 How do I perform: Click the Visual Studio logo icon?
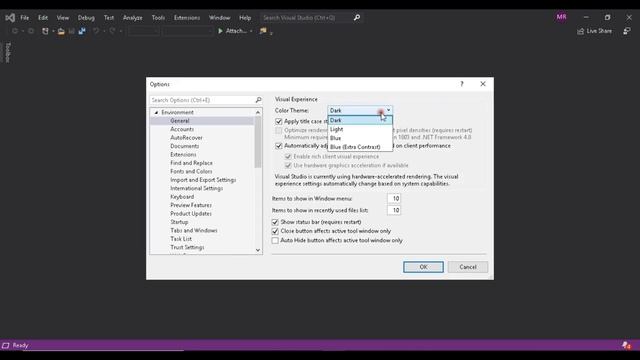10,18
